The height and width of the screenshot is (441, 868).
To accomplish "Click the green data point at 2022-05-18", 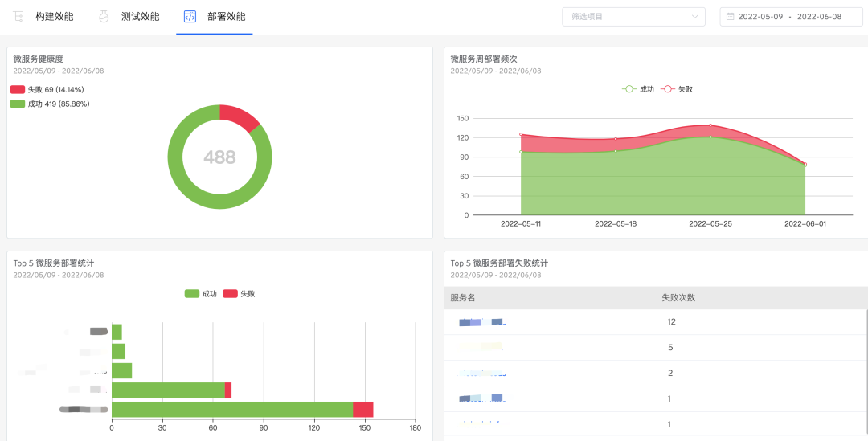I will coord(616,151).
